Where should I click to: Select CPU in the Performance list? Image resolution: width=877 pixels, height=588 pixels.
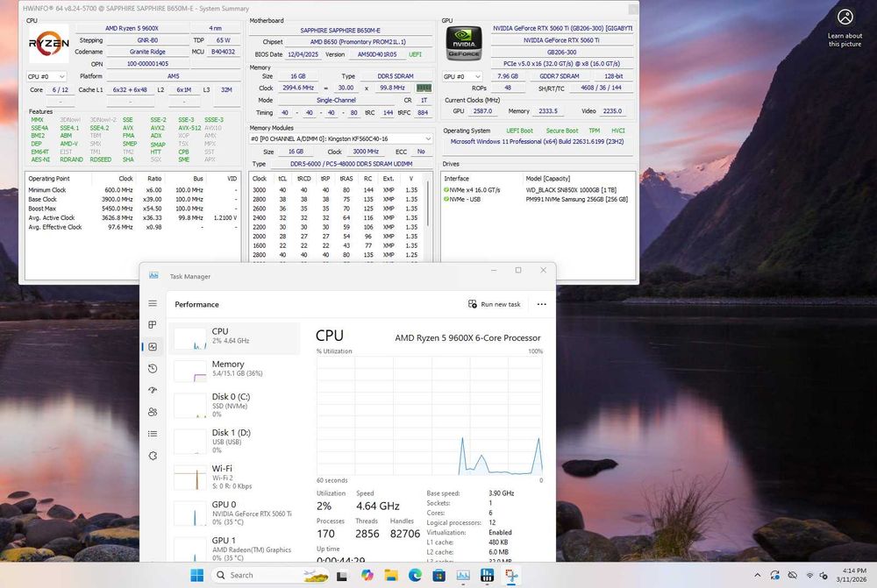coord(235,338)
